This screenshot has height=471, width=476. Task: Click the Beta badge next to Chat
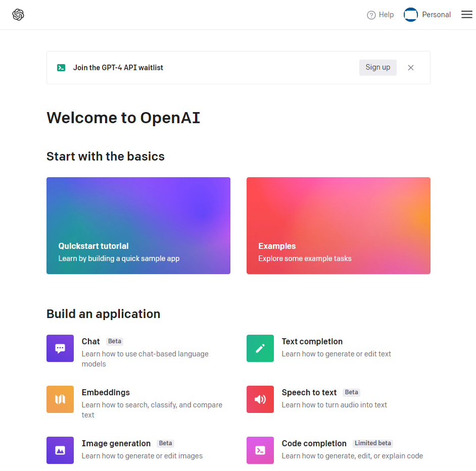114,341
